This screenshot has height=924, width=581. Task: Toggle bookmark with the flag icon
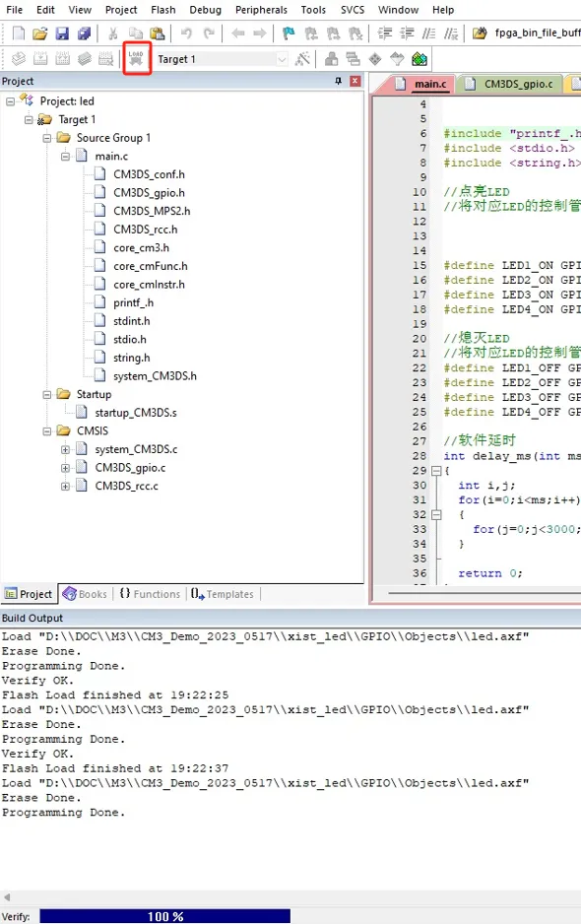coord(289,33)
